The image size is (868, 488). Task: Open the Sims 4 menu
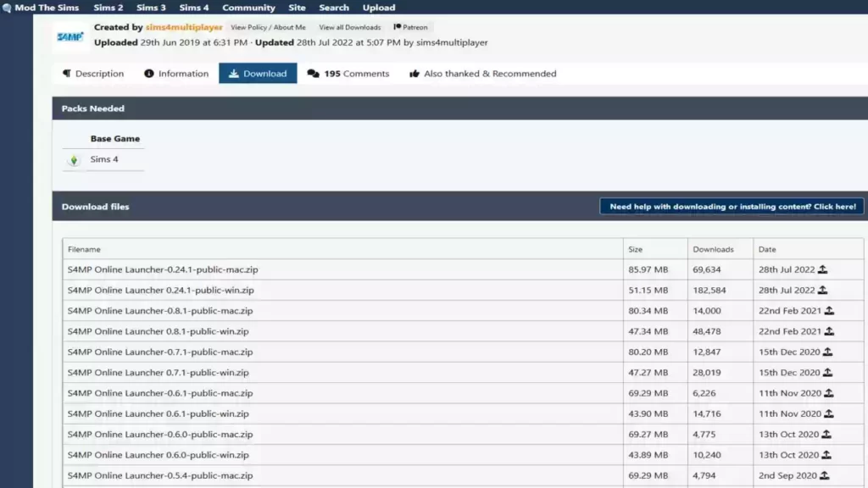click(x=194, y=8)
